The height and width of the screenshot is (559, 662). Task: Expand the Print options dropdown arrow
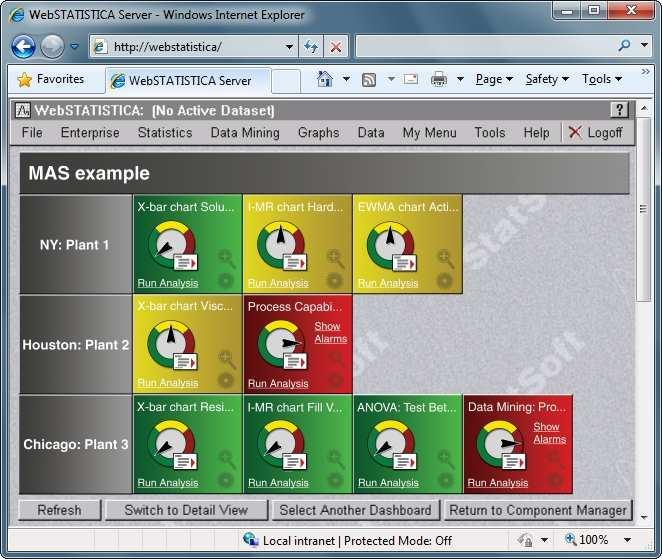click(x=460, y=79)
